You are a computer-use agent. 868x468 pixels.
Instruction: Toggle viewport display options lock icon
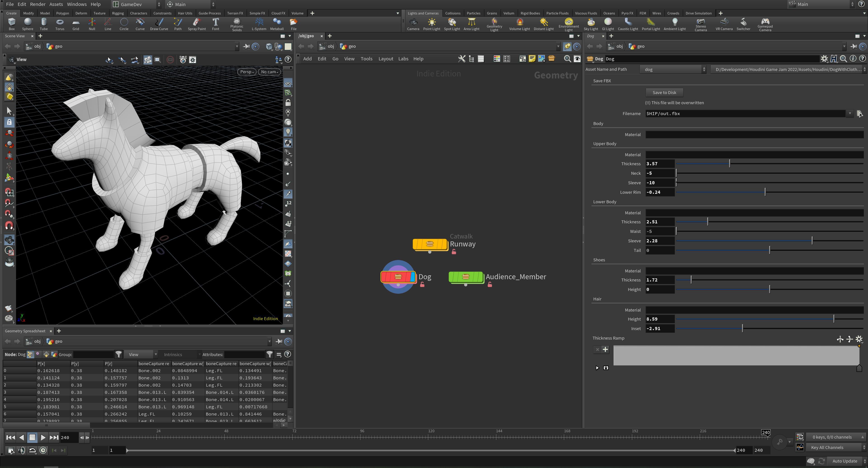pyautogui.click(x=288, y=103)
